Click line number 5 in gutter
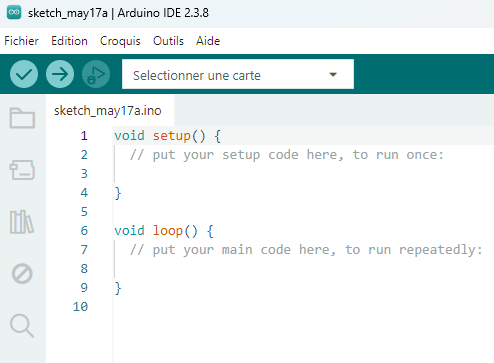Viewport: 494px width, 363px height. pyautogui.click(x=84, y=212)
